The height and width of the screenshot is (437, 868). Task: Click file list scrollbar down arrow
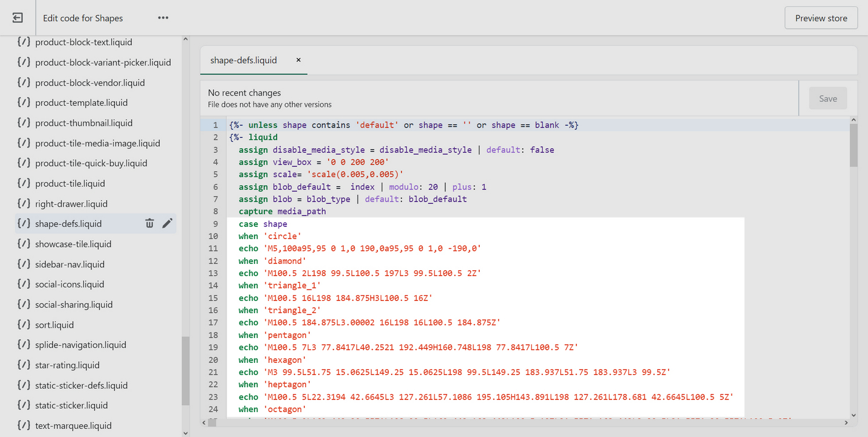pos(186,432)
